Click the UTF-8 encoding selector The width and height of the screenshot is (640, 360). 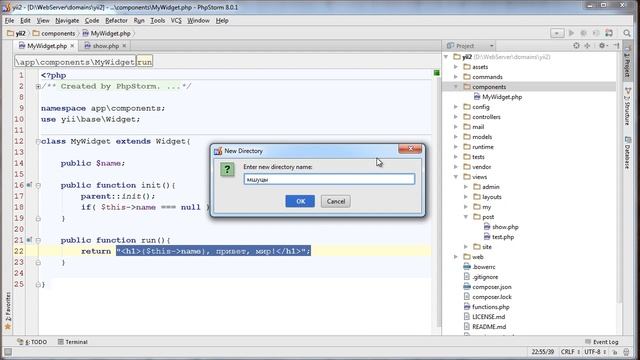coord(595,352)
